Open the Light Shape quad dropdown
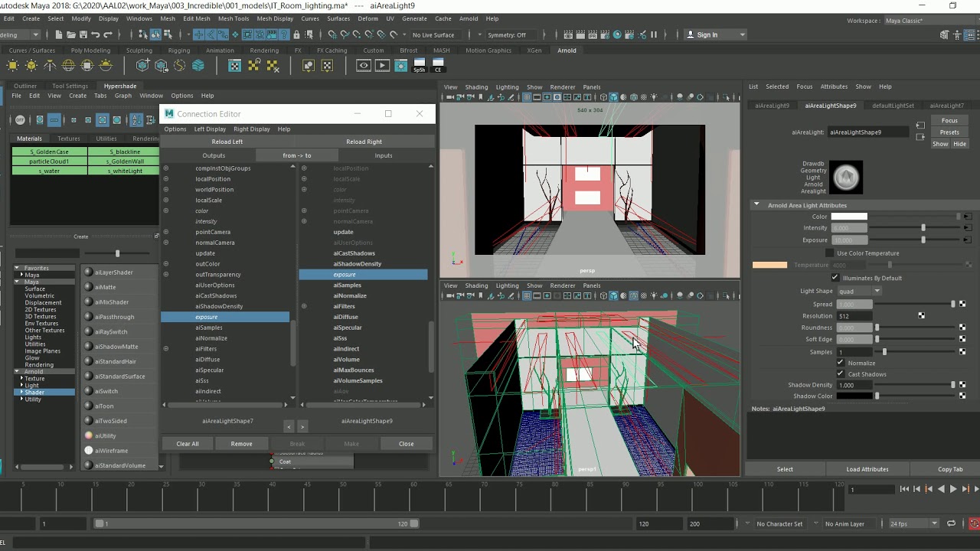Viewport: 980px width, 551px height. tap(859, 291)
